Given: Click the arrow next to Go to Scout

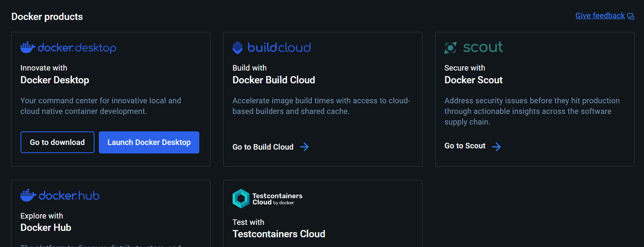Looking at the screenshot, I should (496, 146).
